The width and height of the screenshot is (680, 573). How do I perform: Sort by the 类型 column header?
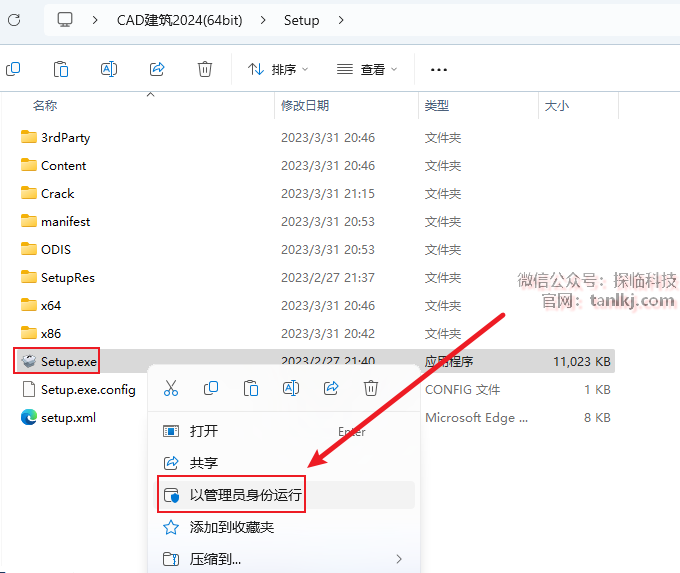point(437,105)
